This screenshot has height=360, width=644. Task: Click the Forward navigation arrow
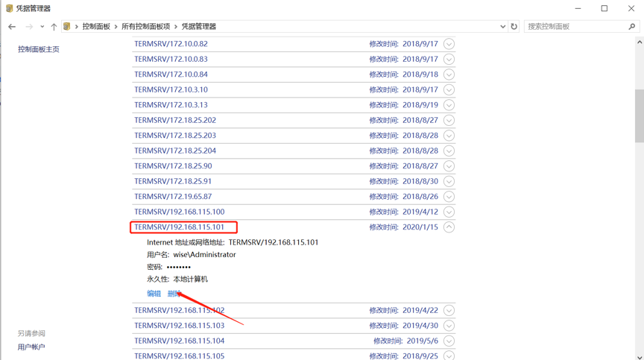click(29, 27)
